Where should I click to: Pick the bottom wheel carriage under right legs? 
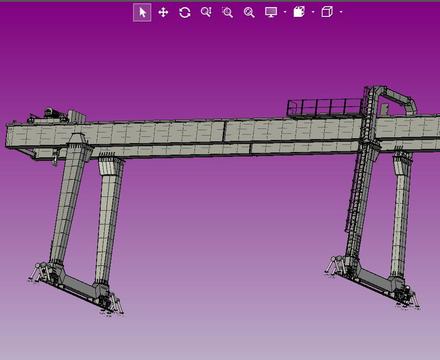click(x=373, y=283)
